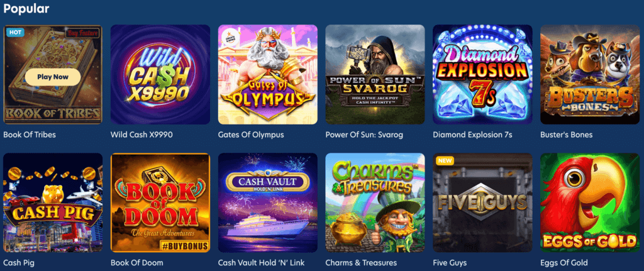
Task: Open the Buster's Bones game thumbnail
Action: (590, 75)
